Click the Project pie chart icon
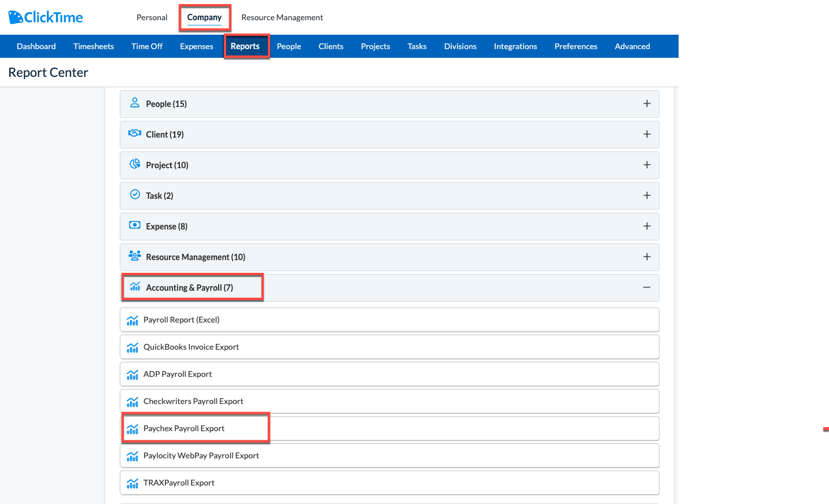829x504 pixels. click(135, 164)
